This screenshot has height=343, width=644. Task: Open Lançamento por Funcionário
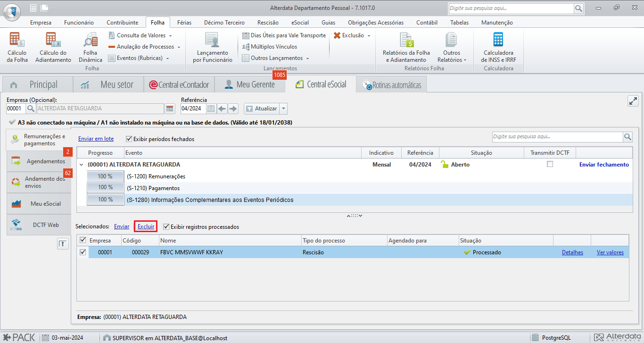(x=213, y=47)
